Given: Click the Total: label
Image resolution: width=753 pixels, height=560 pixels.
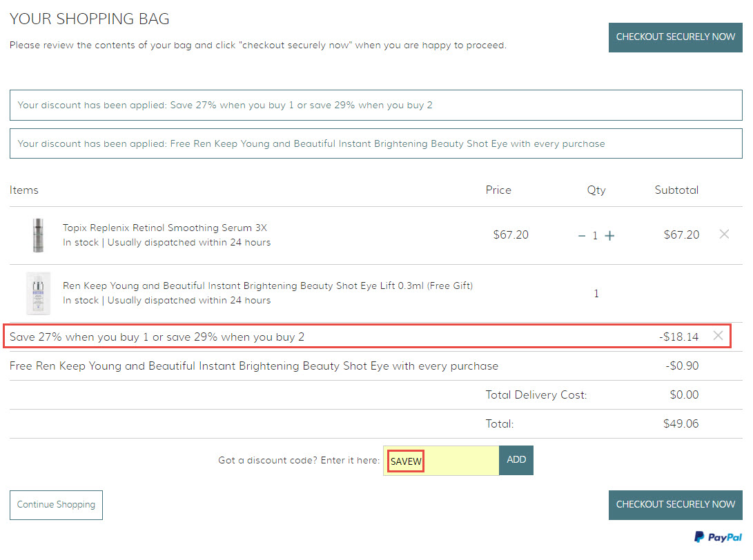Looking at the screenshot, I should (x=500, y=423).
